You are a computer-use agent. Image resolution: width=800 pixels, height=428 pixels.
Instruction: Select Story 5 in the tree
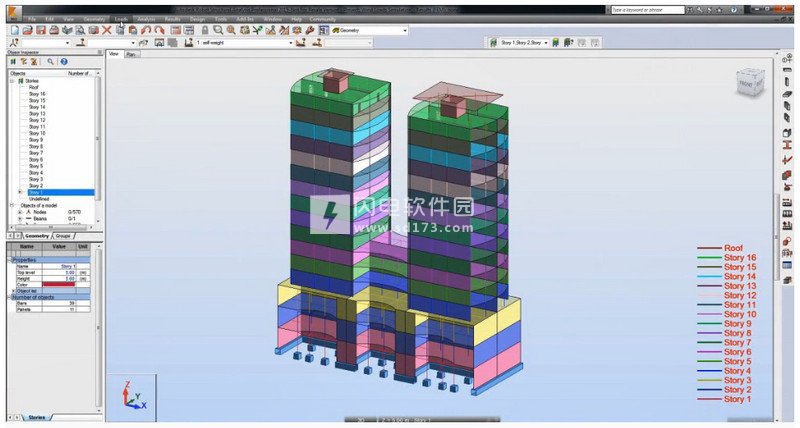36,166
